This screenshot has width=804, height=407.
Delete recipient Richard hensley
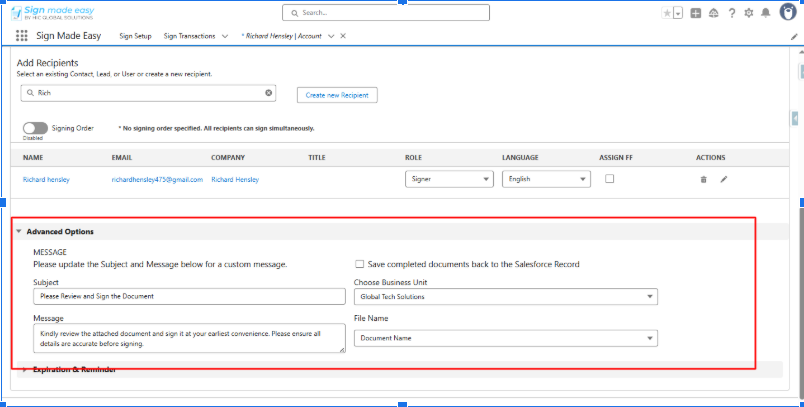click(704, 179)
